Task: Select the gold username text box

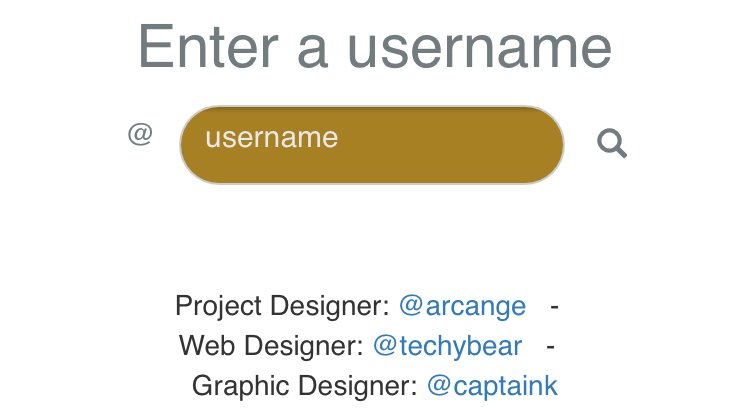Action: point(372,145)
